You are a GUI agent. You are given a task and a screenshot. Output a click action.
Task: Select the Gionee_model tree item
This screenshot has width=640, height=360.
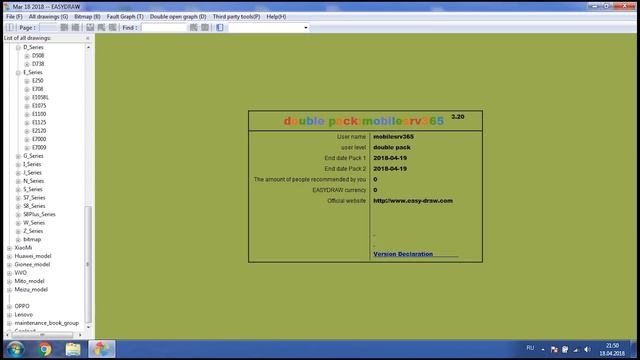point(32,265)
